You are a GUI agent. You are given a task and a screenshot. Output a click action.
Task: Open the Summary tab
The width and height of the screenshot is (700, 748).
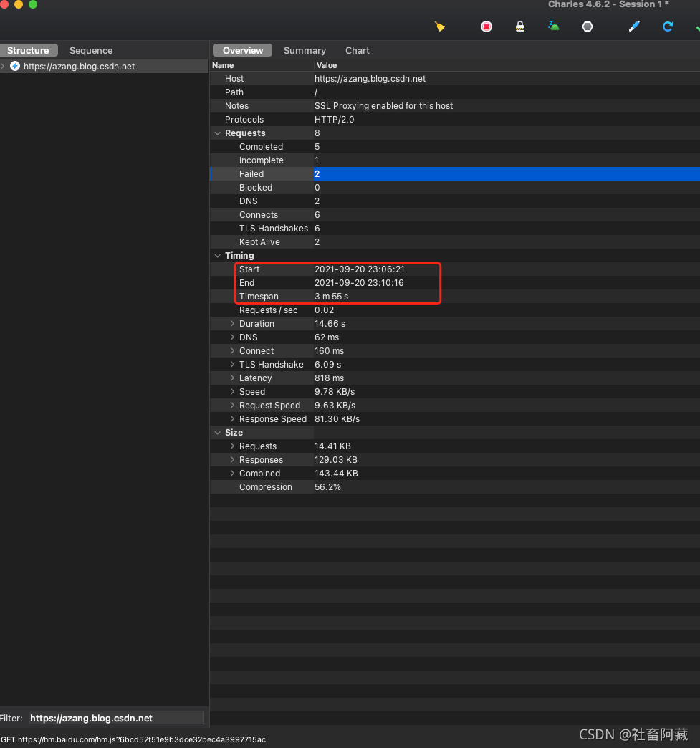tap(305, 50)
